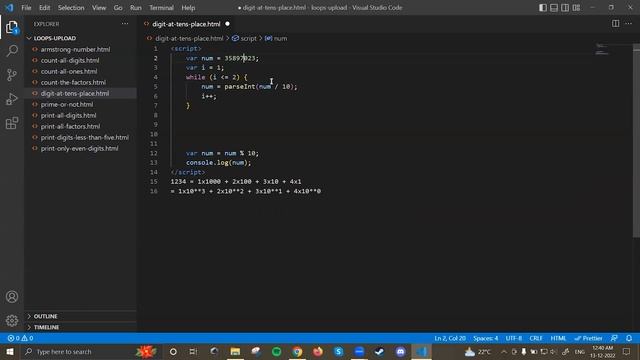Click the Customize Layout icon
Image resolution: width=640 pixels, height=360 pixels.
click(x=576, y=8)
